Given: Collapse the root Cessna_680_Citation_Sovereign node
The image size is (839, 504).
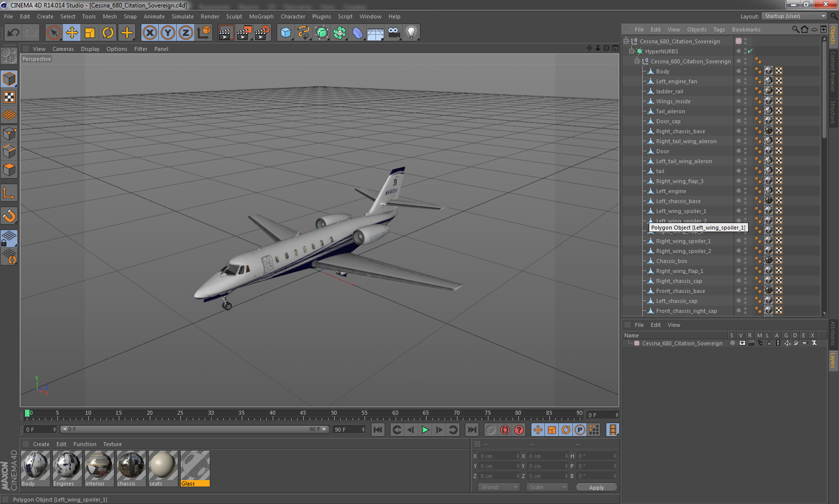Looking at the screenshot, I should (x=626, y=41).
